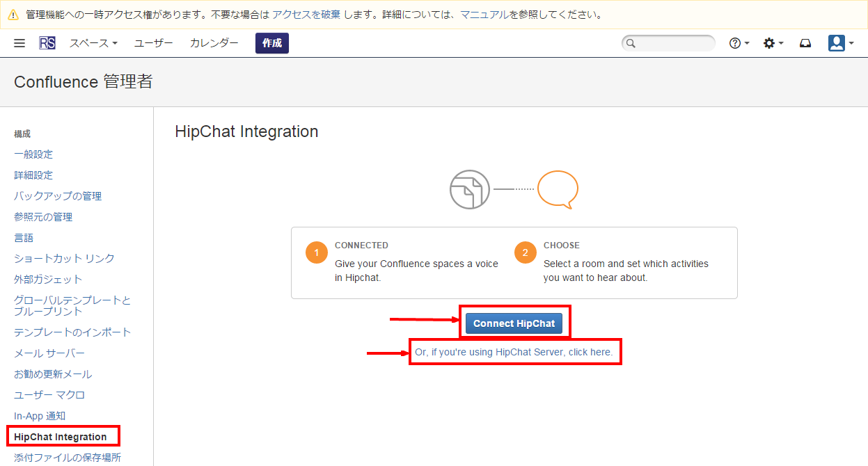Open the help question mark menu
Viewport: 868px width, 466px height.
point(739,43)
